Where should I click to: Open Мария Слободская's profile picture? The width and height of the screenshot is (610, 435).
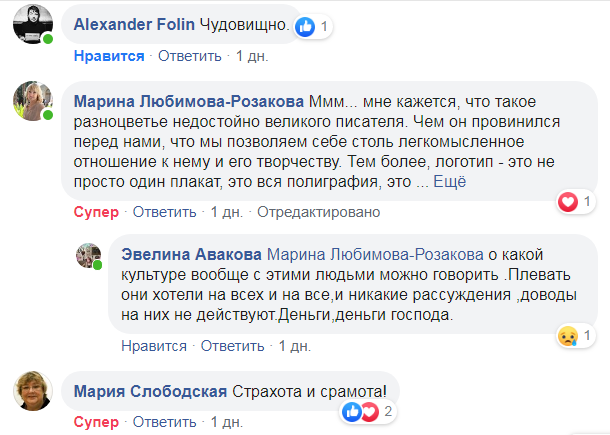[x=32, y=393]
